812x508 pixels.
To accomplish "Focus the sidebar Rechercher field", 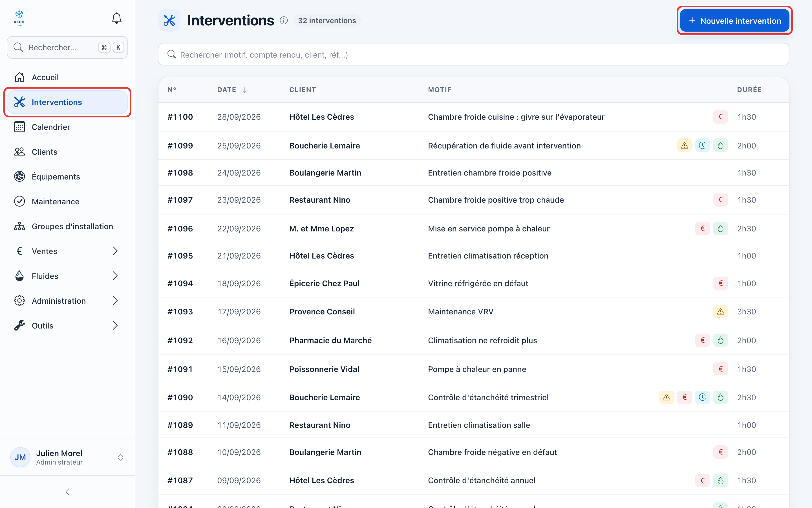I will (x=67, y=47).
